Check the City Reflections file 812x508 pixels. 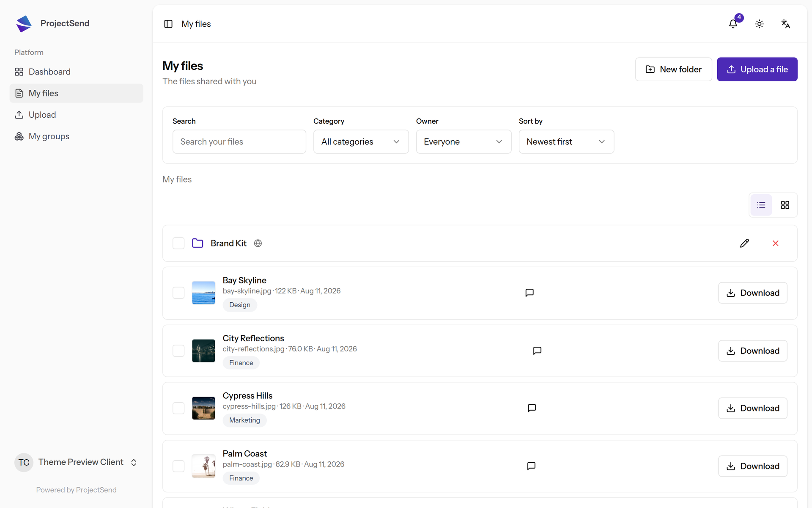[x=178, y=351]
